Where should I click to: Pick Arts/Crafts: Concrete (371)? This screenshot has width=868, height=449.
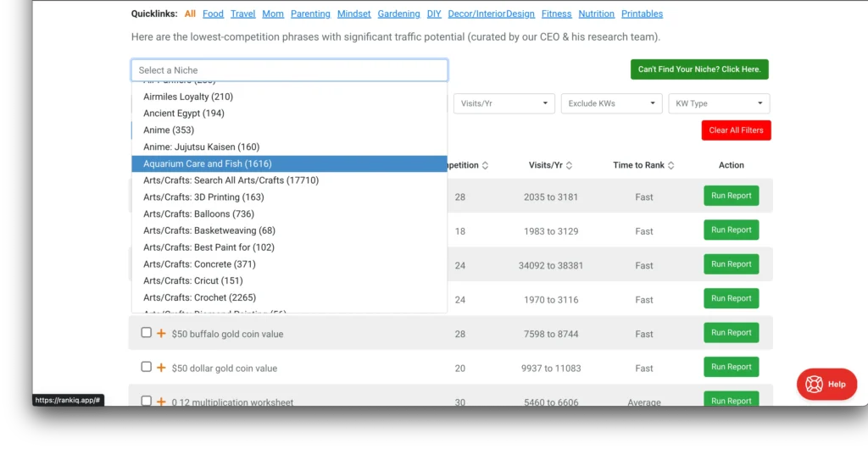289,264
